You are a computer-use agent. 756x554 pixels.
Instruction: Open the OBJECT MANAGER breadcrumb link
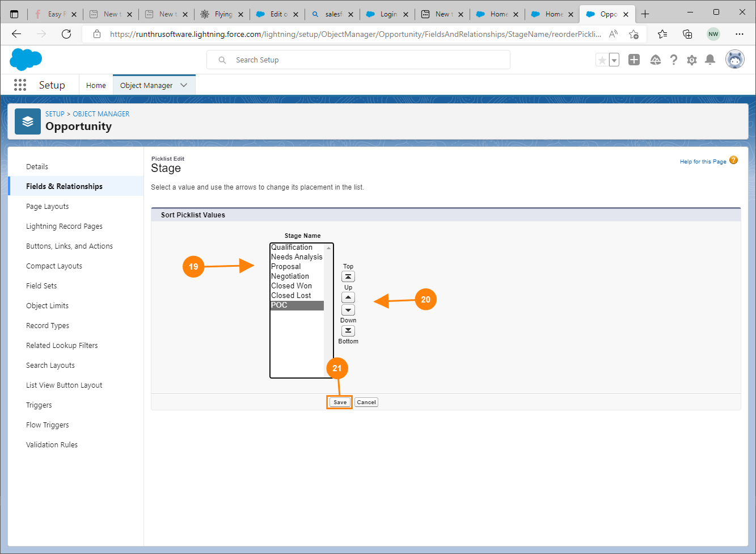(101, 114)
